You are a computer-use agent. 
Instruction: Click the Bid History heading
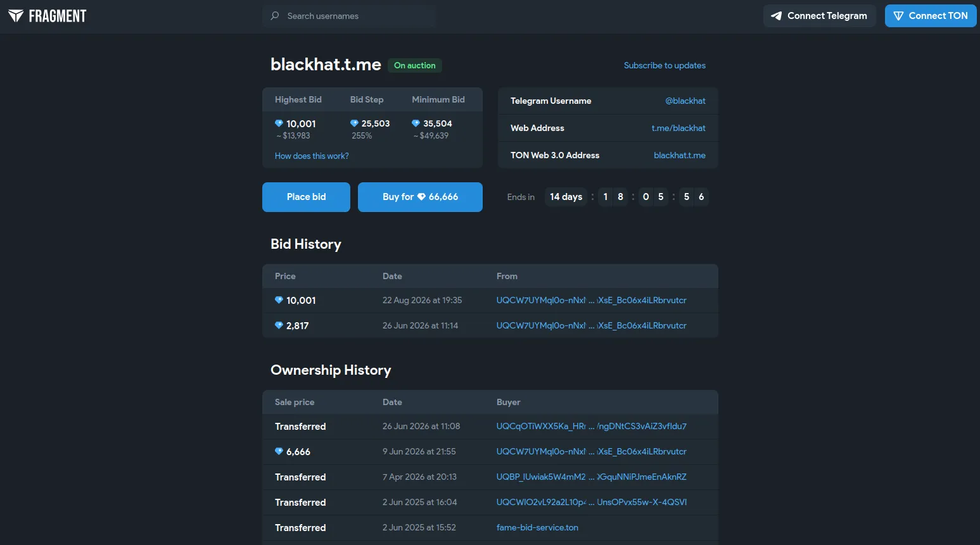[306, 244]
